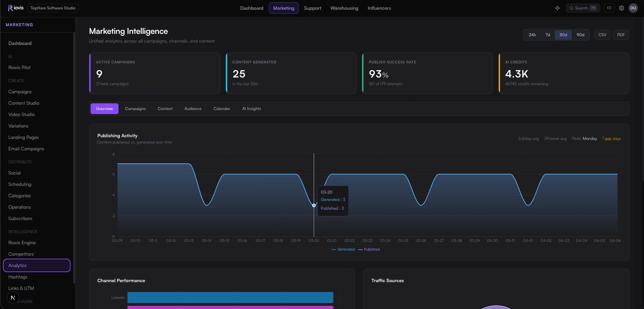The height and width of the screenshot is (309, 644).
Task: Switch language using the ES button
Action: [609, 8]
